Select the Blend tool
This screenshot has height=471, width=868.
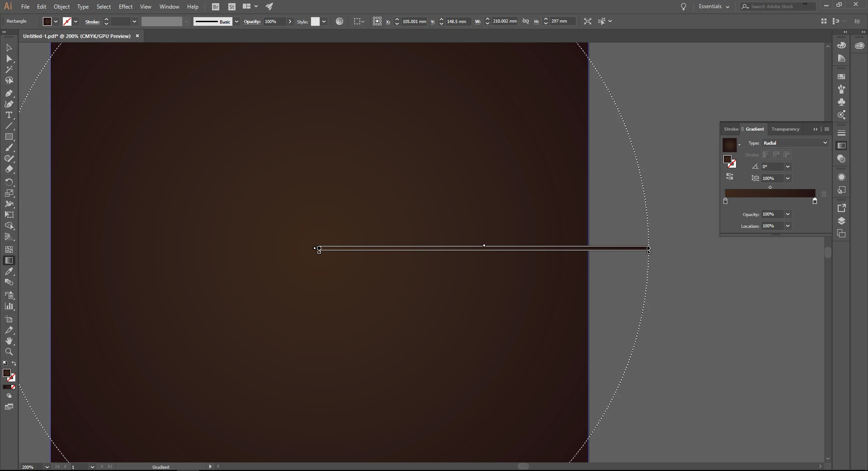pos(9,282)
